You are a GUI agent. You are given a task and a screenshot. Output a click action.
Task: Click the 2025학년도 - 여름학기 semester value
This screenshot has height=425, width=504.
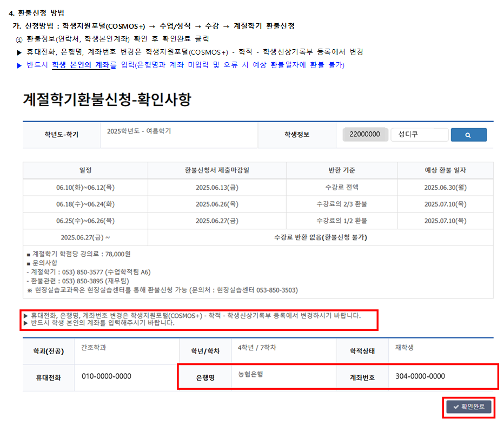139,131
